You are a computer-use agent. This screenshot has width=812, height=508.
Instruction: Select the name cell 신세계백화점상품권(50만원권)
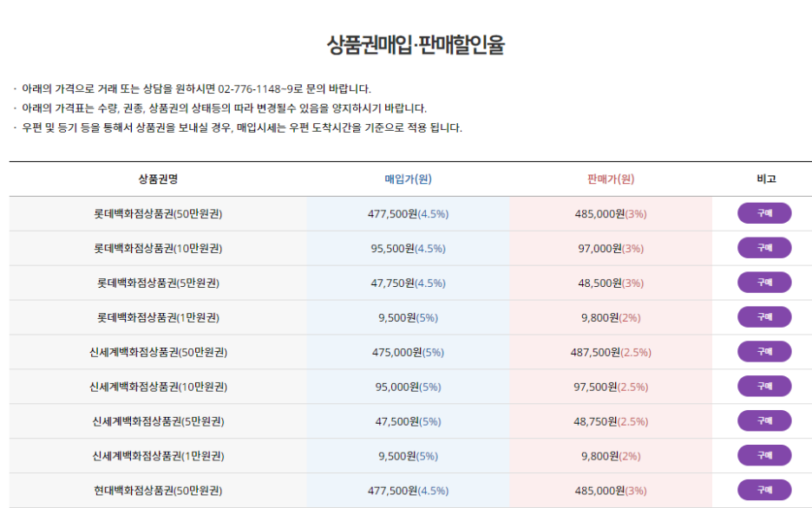pyautogui.click(x=158, y=352)
